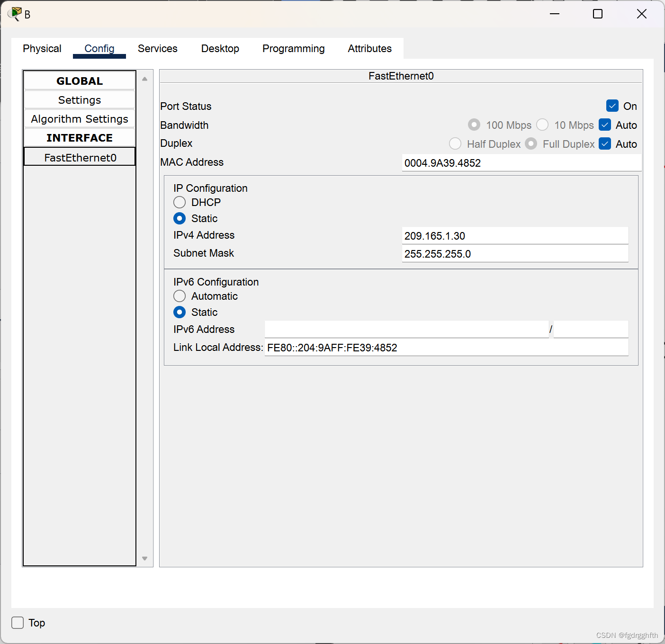Select DHCP for IP Configuration
Screen dimensions: 665x644
180,203
